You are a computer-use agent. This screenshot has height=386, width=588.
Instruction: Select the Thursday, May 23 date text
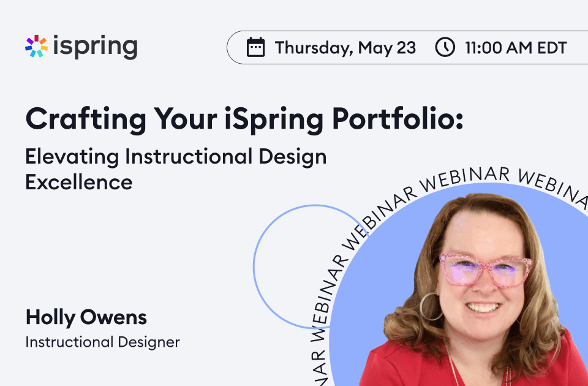tap(345, 48)
